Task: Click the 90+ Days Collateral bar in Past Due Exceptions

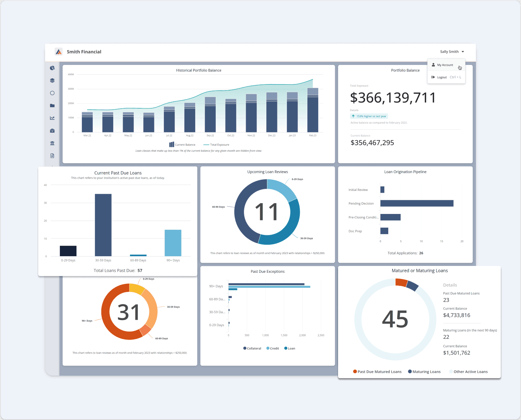Action: coord(266,284)
